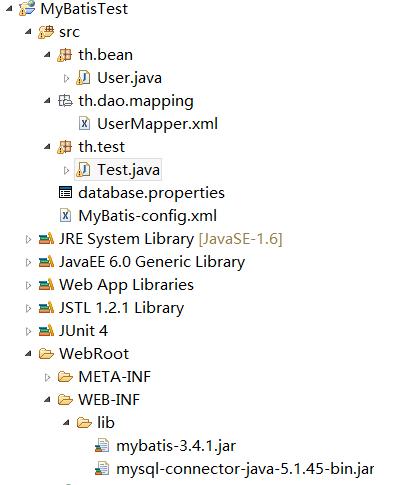Select the lib label
The width and height of the screenshot is (406, 485).
[106, 423]
